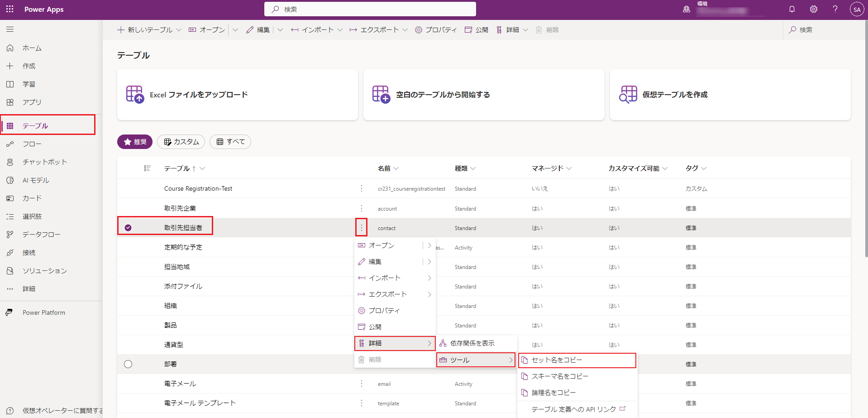Select スキーマ名をコピー in tools submenu
The width and height of the screenshot is (868, 418).
pos(577,376)
